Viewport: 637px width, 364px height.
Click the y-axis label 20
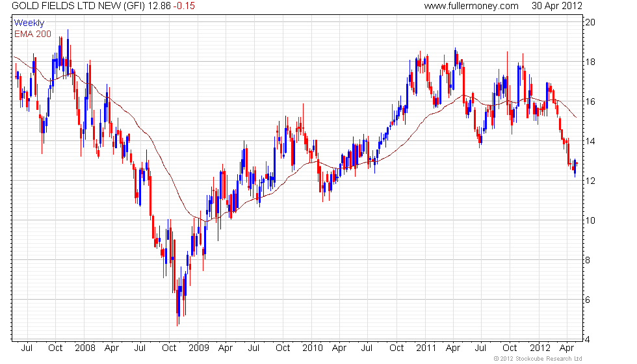tap(590, 22)
